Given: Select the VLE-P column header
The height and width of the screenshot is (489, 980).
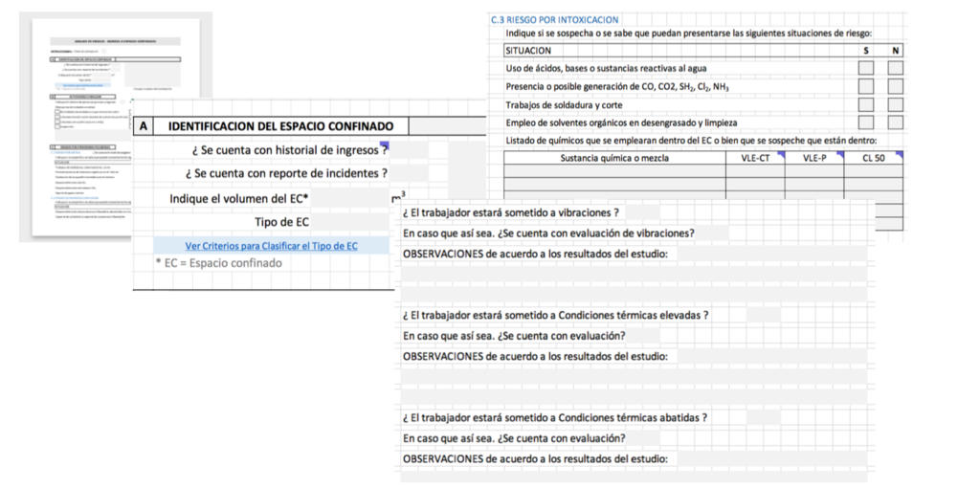Looking at the screenshot, I should pyautogui.click(x=814, y=158).
